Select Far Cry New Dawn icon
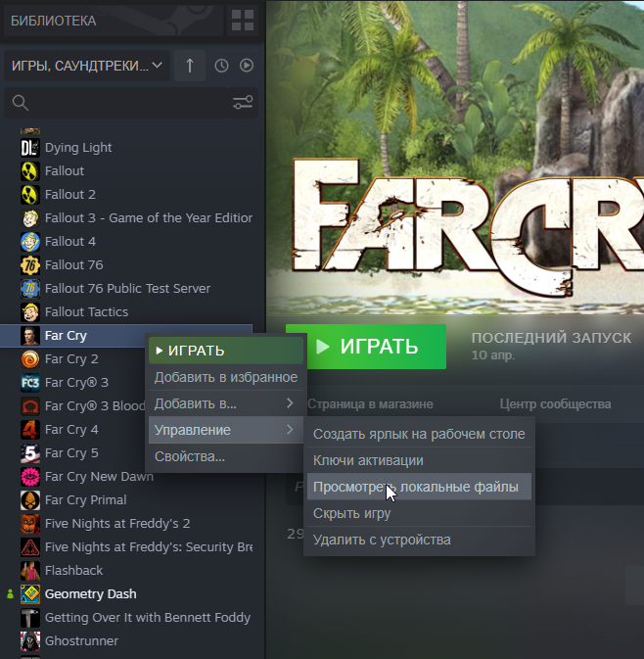This screenshot has width=644, height=659. point(30,477)
